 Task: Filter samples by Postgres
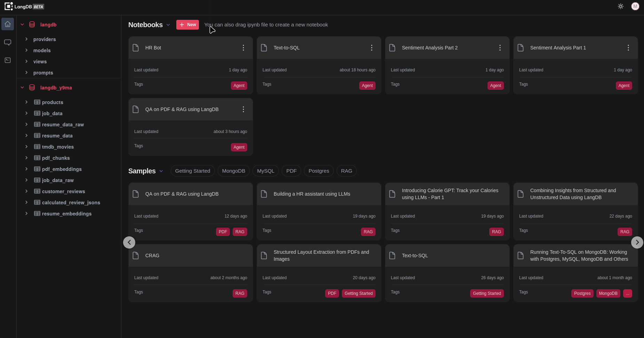(319, 171)
